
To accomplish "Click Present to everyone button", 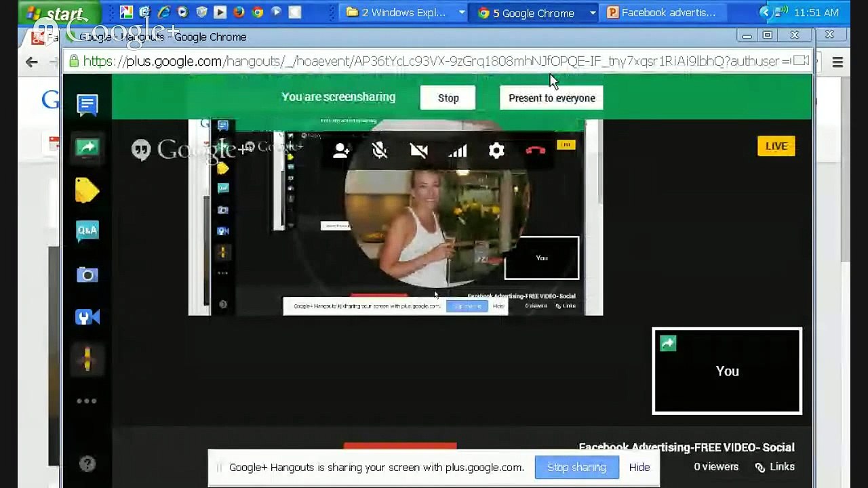I will coord(551,98).
